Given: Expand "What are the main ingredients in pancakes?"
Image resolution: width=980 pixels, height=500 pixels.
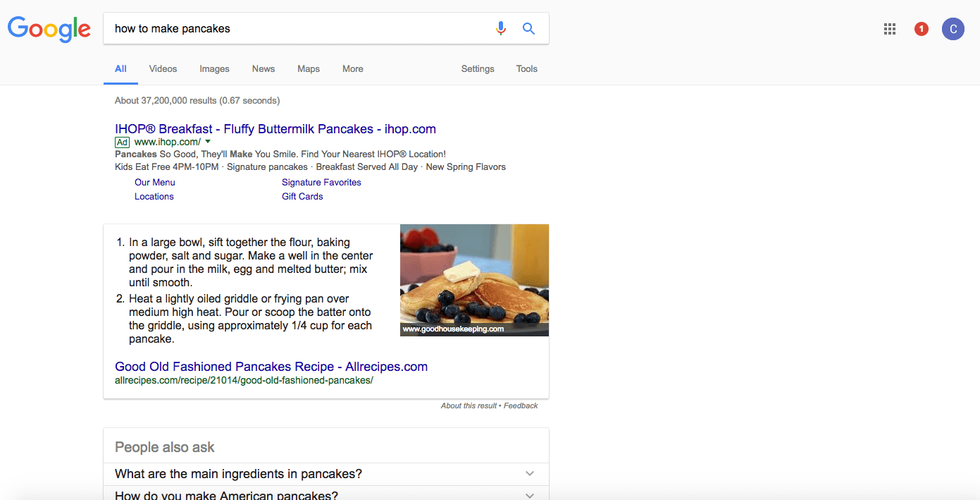Looking at the screenshot, I should tap(530, 474).
